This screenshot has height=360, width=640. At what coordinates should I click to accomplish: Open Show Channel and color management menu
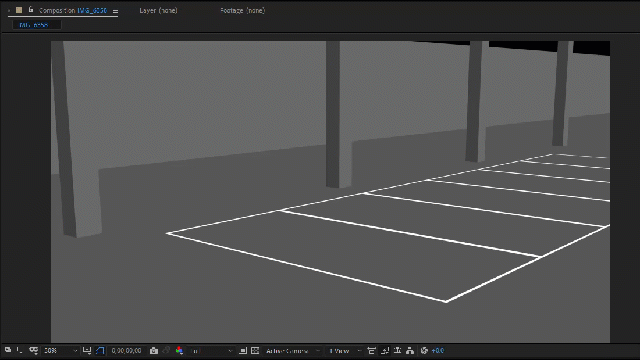click(x=179, y=351)
